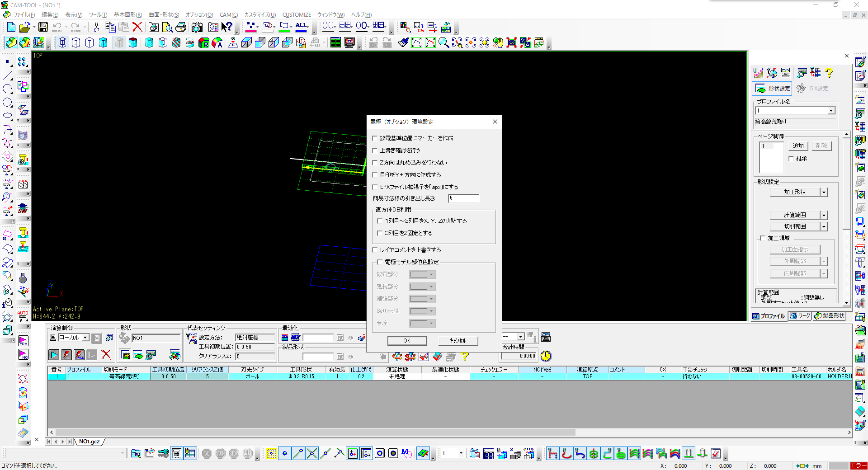868x470 pixels.
Task: Click the 台座 color swatch
Action: [x=419, y=324]
